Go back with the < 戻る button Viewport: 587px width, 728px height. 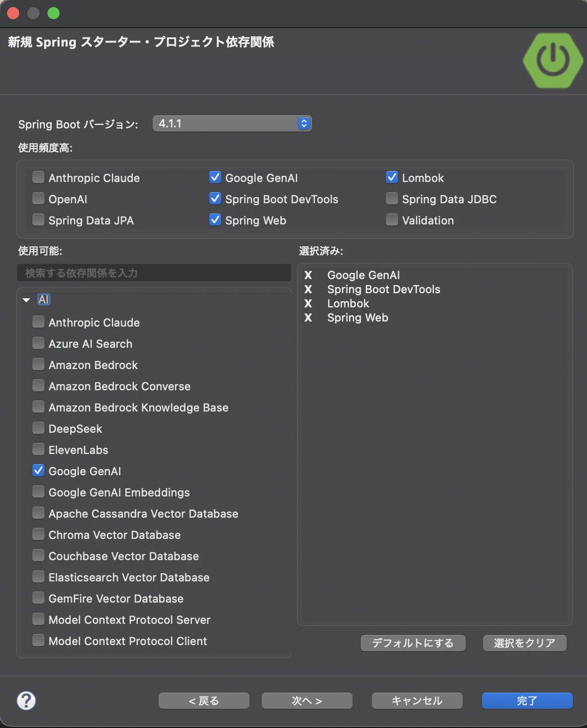tap(204, 701)
